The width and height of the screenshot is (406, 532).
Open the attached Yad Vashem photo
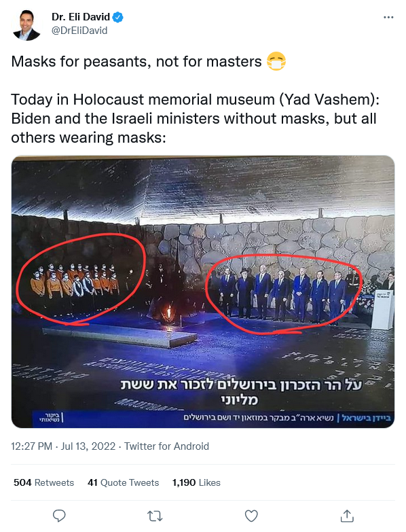(x=203, y=291)
